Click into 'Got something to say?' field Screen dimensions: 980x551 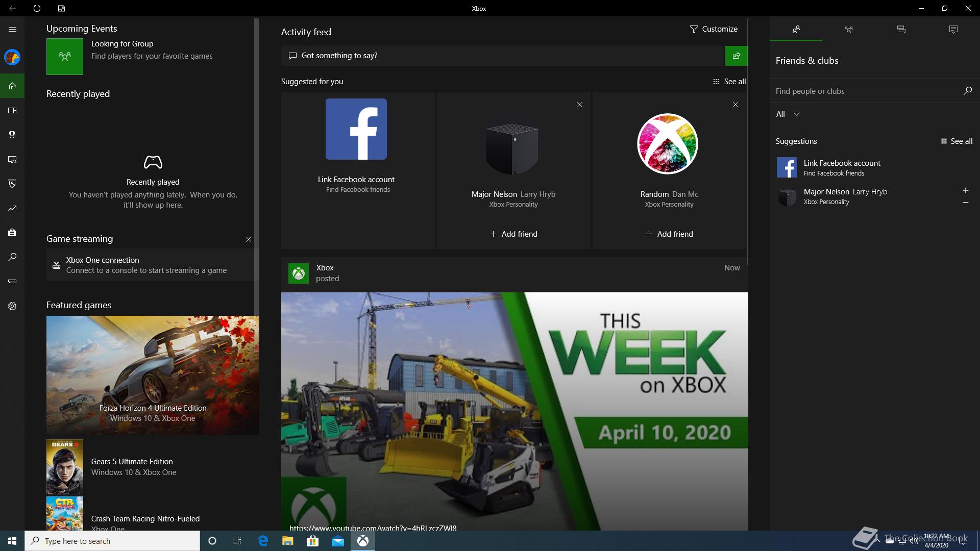(503, 56)
